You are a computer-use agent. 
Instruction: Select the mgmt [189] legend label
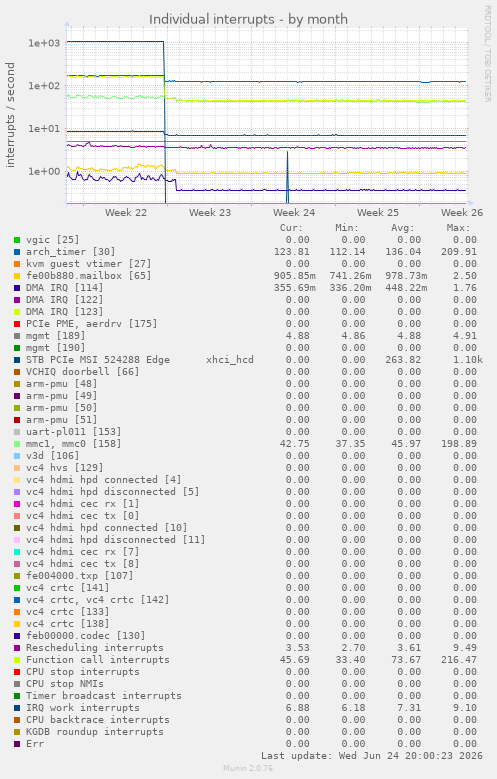click(56, 336)
